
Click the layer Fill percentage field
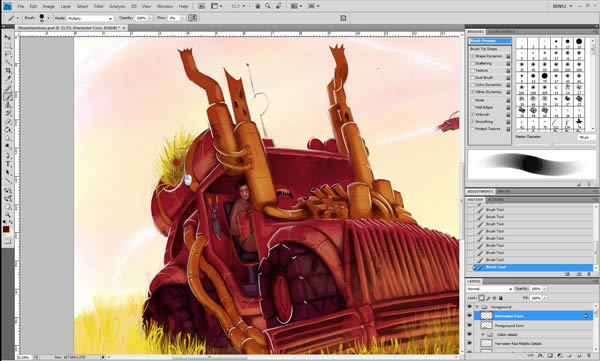click(x=536, y=298)
